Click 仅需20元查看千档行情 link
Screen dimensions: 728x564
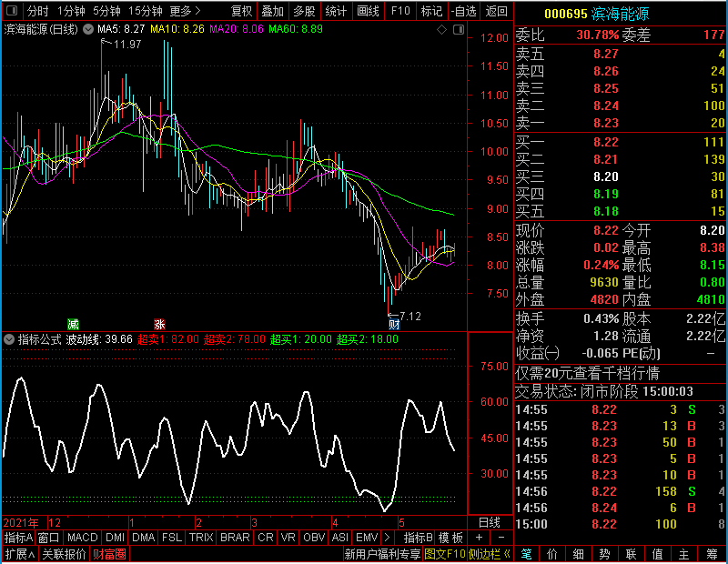tap(587, 373)
